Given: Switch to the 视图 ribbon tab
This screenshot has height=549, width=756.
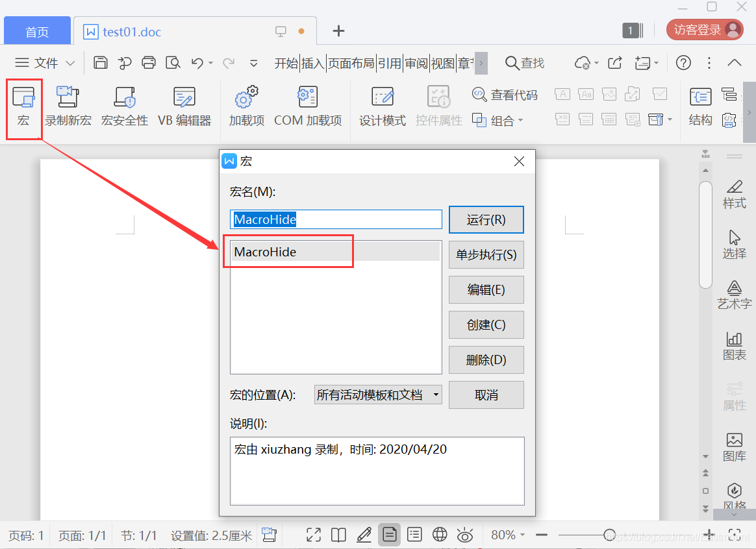Looking at the screenshot, I should (442, 63).
